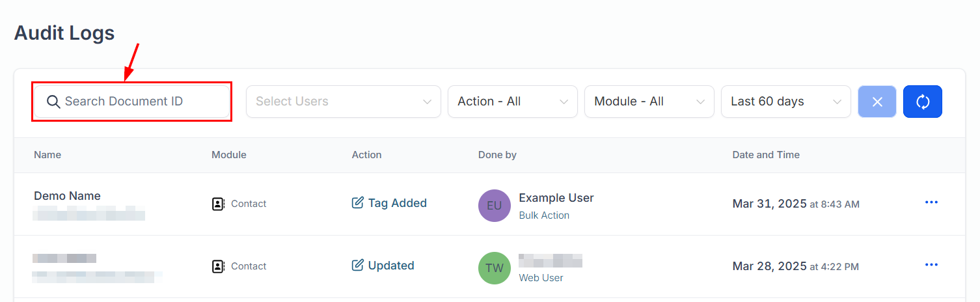The width and height of the screenshot is (980, 302).
Task: Click the refresh icon button
Action: tap(922, 102)
